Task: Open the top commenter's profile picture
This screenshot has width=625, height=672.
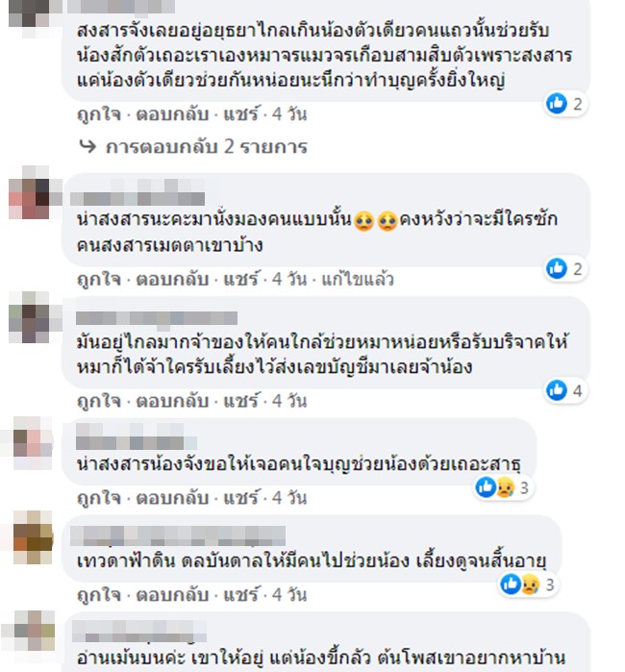Action: click(x=29, y=12)
